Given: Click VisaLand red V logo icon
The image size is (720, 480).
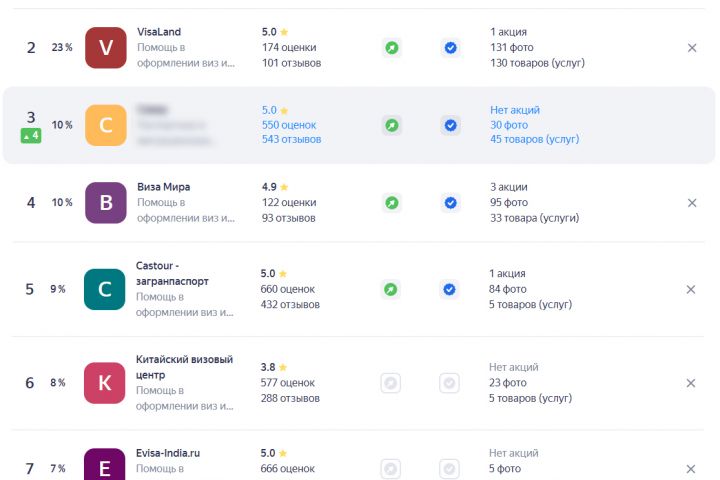Looking at the screenshot, I should [106, 48].
